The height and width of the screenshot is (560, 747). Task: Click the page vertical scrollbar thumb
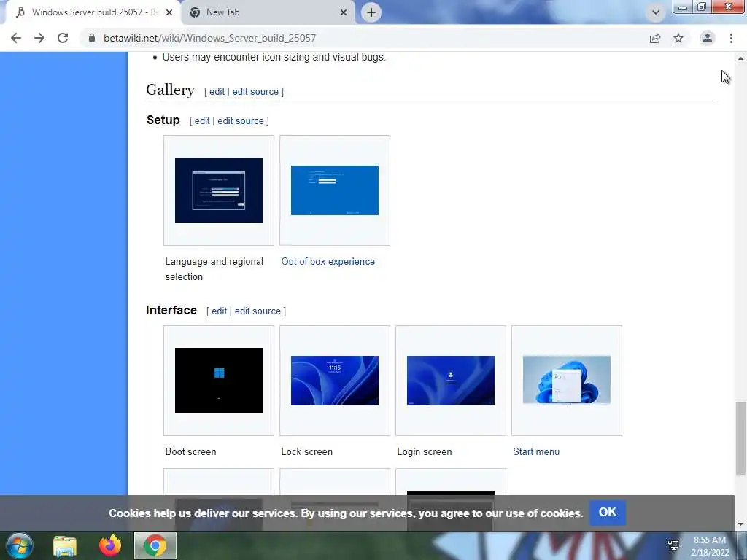click(x=740, y=438)
